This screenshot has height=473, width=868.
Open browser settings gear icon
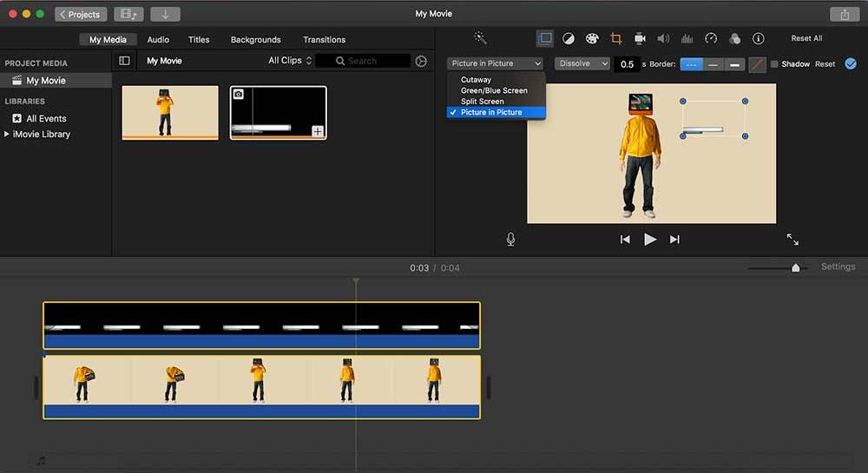coord(421,61)
